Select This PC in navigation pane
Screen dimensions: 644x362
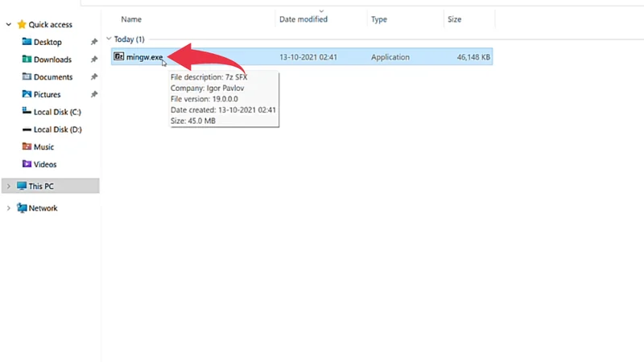pos(42,186)
